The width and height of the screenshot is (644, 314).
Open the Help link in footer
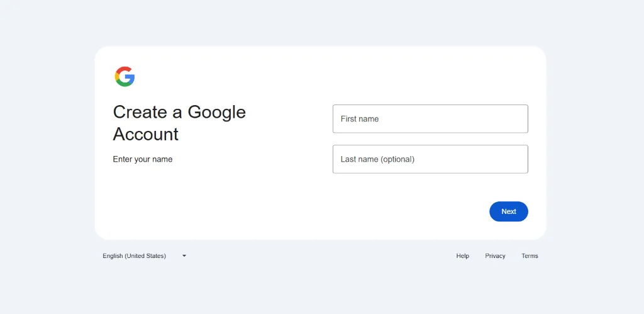point(463,256)
